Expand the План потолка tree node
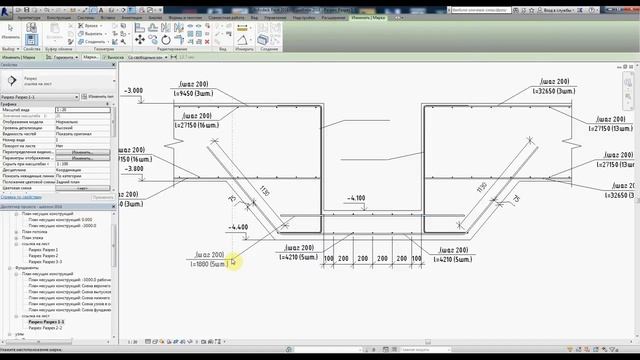The height and width of the screenshot is (360, 640). click(x=16, y=232)
